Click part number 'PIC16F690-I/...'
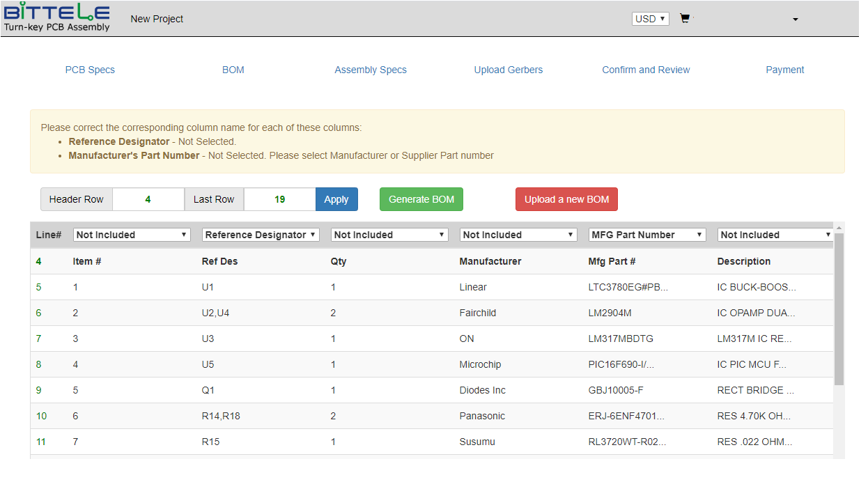The height and width of the screenshot is (482, 868). click(x=621, y=364)
